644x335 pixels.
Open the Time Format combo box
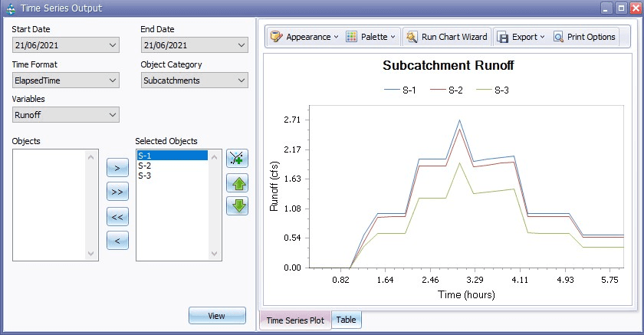[x=113, y=80]
